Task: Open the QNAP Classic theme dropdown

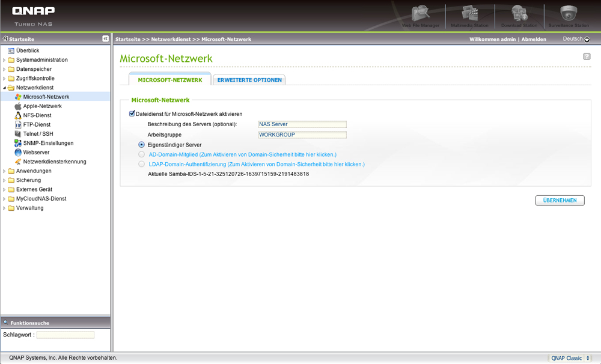Action: point(570,358)
